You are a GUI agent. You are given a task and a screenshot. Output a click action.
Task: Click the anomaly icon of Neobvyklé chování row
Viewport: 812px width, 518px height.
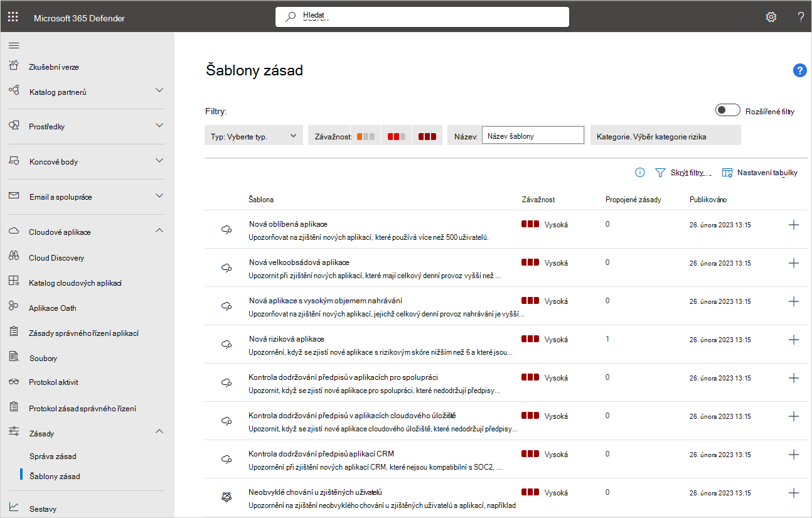(227, 497)
